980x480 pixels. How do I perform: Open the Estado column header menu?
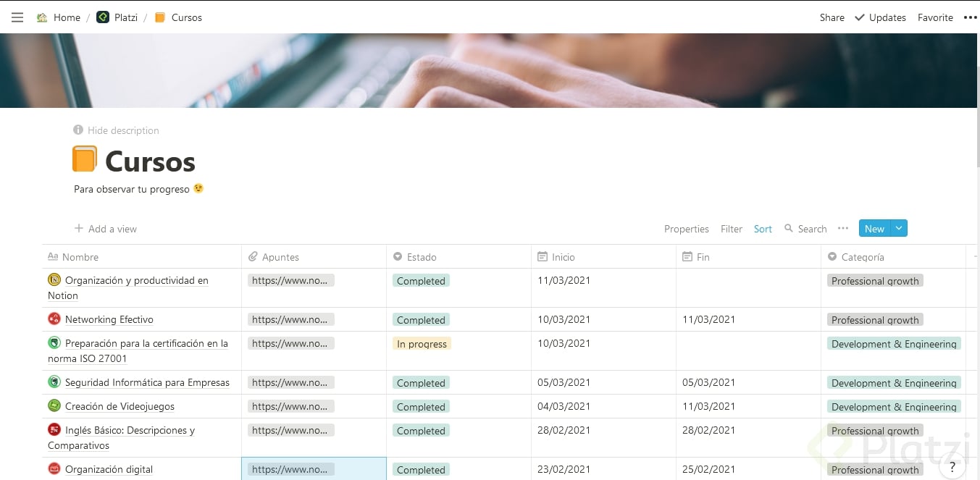click(458, 257)
